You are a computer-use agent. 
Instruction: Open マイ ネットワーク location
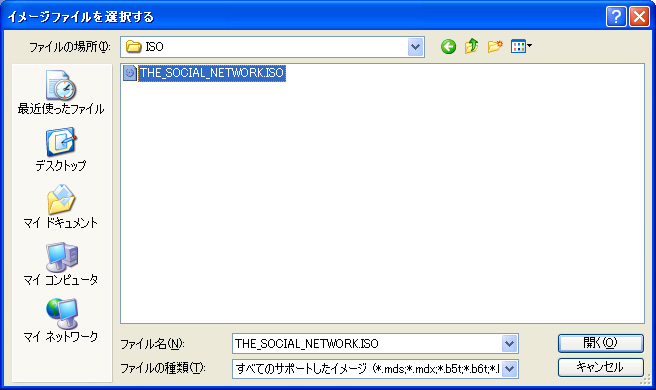point(61,321)
